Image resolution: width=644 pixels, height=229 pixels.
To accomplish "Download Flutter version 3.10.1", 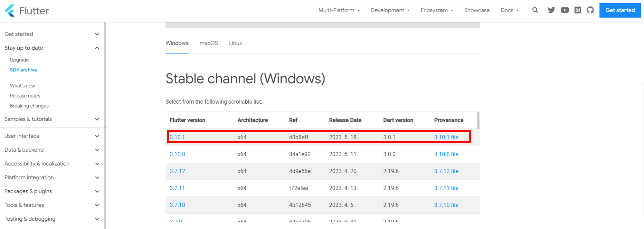I will [177, 137].
